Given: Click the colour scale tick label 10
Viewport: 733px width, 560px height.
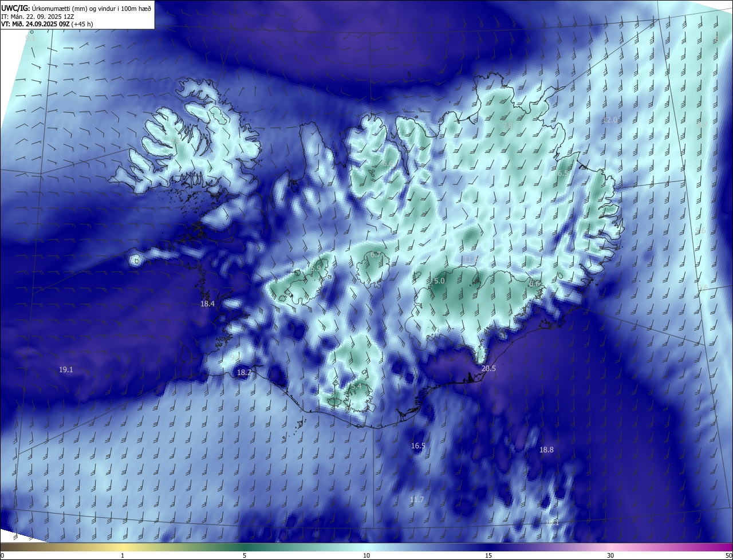Looking at the screenshot, I should click(366, 555).
